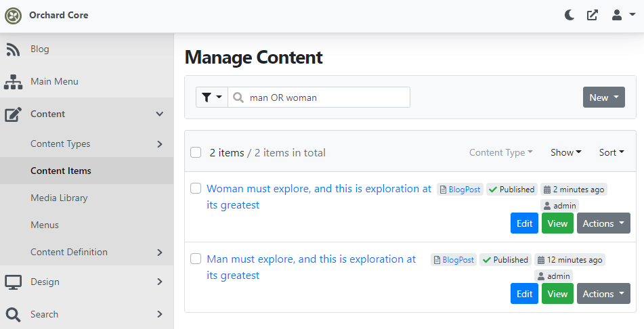644x329 pixels.
Task: Open Main Menu in the sidebar
Action: click(x=54, y=81)
